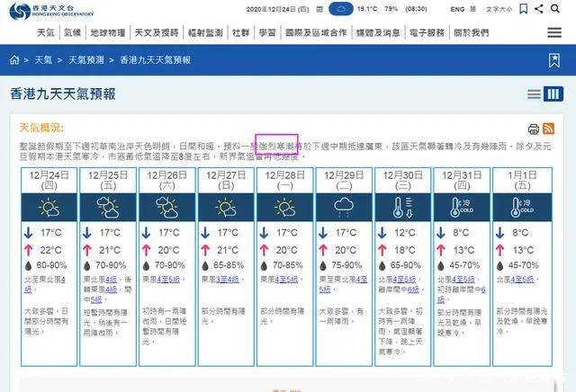Image resolution: width=576 pixels, height=392 pixels.
Task: Click the printer icon
Action: (x=534, y=129)
